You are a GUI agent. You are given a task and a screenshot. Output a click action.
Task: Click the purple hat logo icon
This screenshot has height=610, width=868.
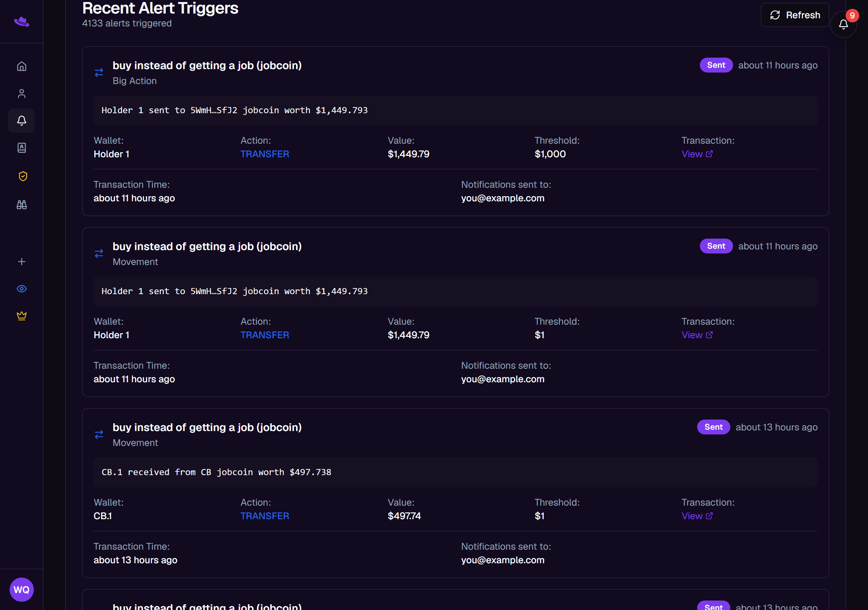[x=22, y=22]
